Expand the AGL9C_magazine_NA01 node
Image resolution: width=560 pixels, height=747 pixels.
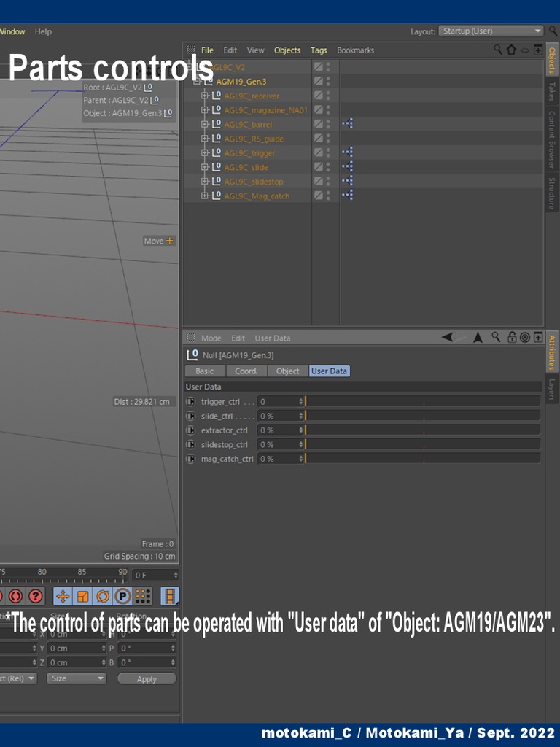(x=205, y=109)
